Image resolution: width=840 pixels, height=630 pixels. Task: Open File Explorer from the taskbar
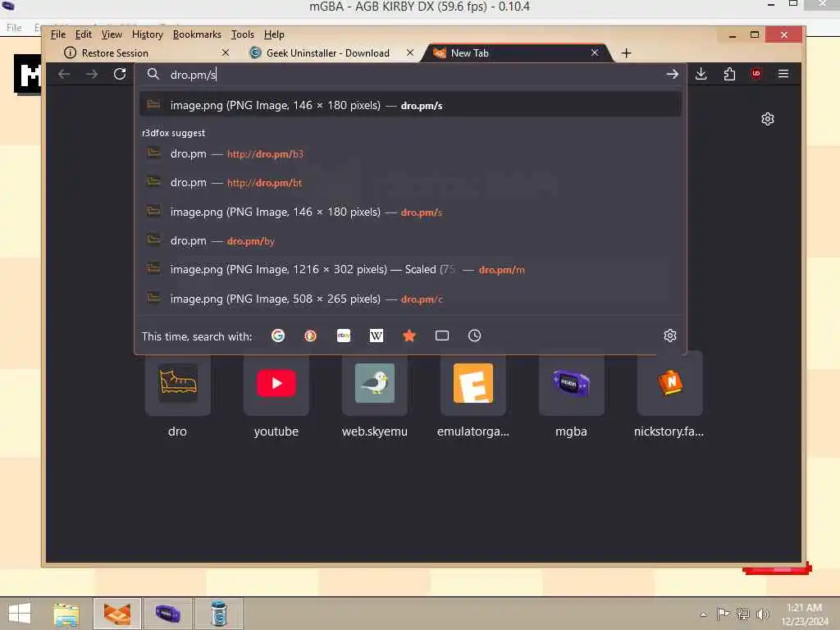[66, 614]
